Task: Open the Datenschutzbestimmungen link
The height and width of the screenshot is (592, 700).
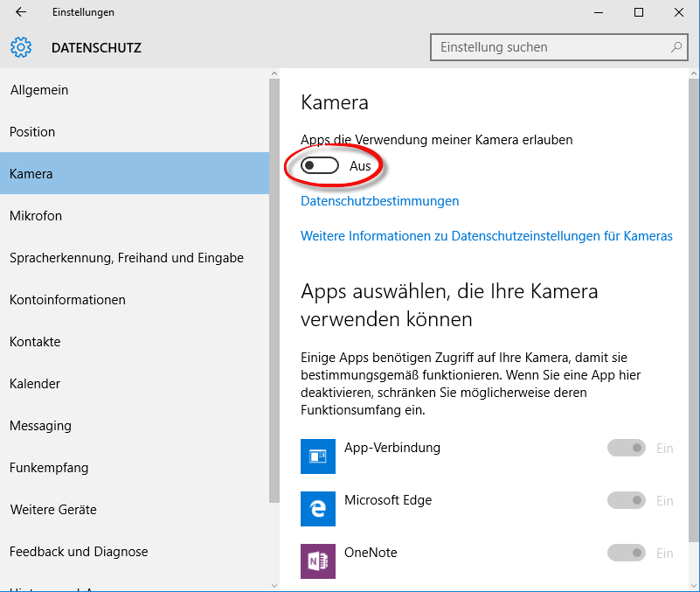Action: point(379,201)
